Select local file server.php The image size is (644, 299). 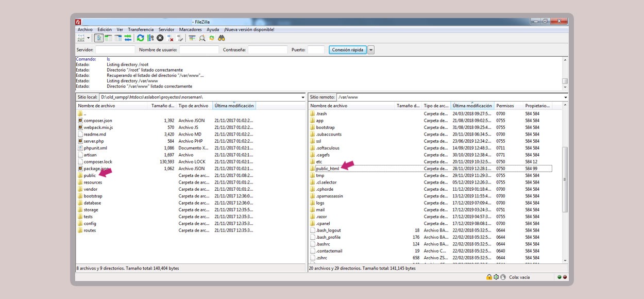93,141
